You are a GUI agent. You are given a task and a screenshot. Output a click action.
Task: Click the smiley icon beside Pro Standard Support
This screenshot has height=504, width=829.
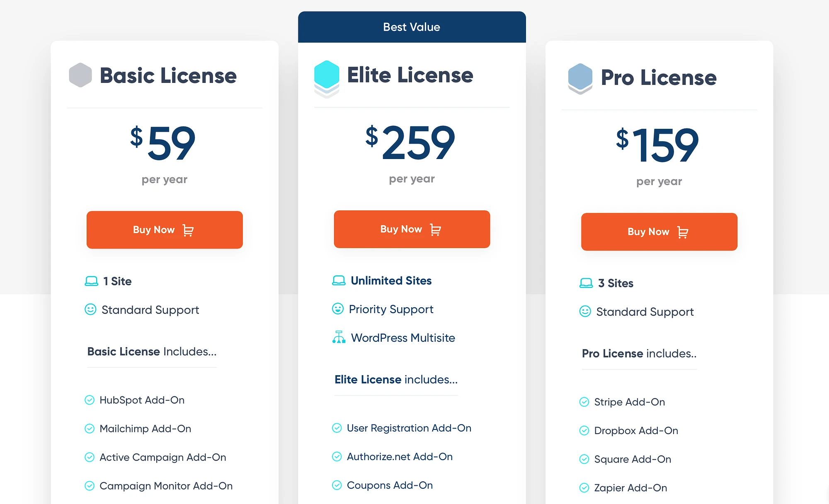[x=585, y=311]
